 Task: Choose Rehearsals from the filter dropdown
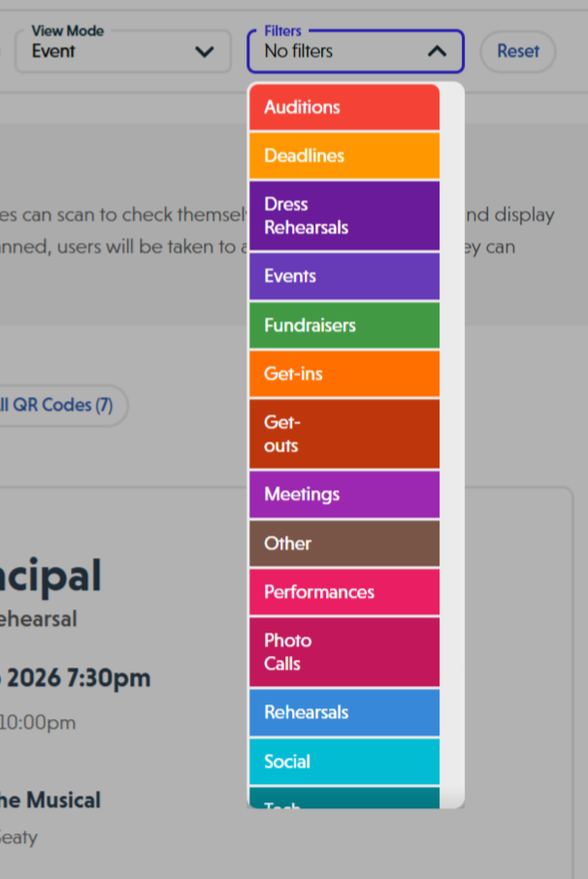coord(343,712)
